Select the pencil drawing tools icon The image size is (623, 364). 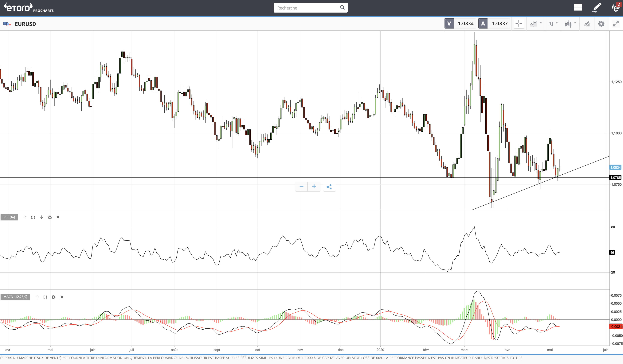pyautogui.click(x=597, y=7)
